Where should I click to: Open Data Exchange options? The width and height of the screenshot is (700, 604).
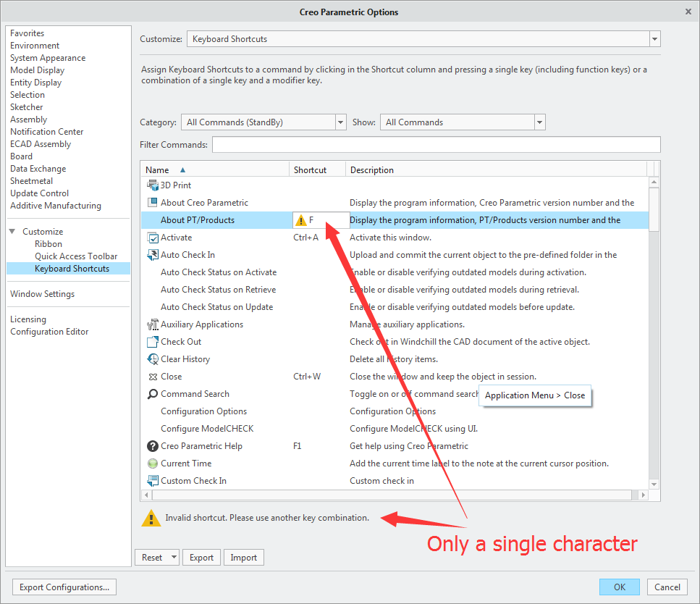[38, 169]
